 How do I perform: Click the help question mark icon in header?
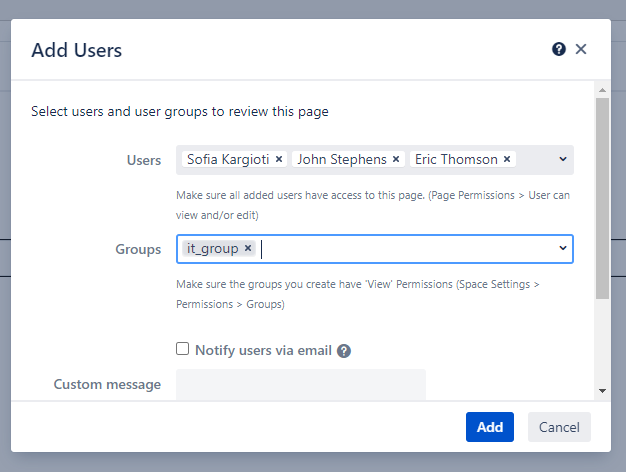coord(559,49)
